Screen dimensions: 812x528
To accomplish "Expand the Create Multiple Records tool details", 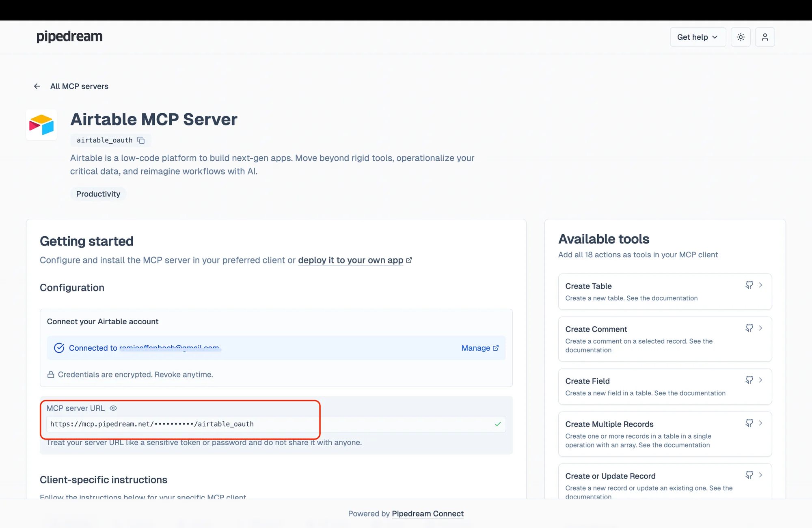I will pos(761,423).
